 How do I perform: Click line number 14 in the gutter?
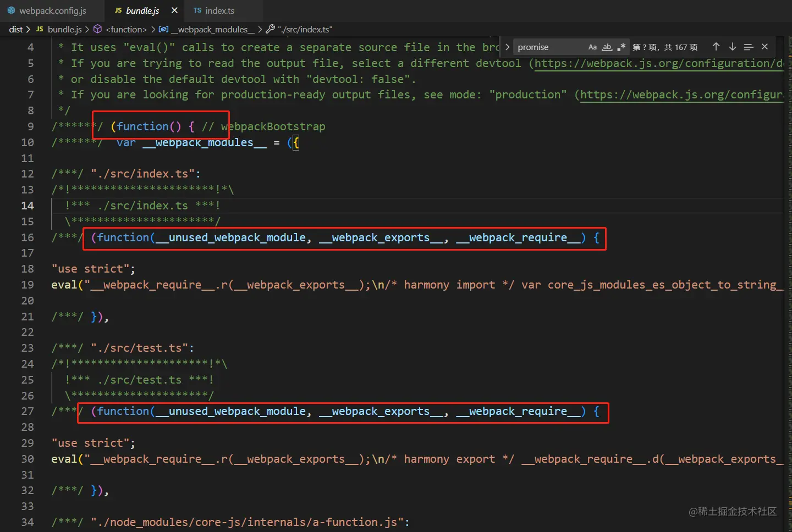click(28, 206)
